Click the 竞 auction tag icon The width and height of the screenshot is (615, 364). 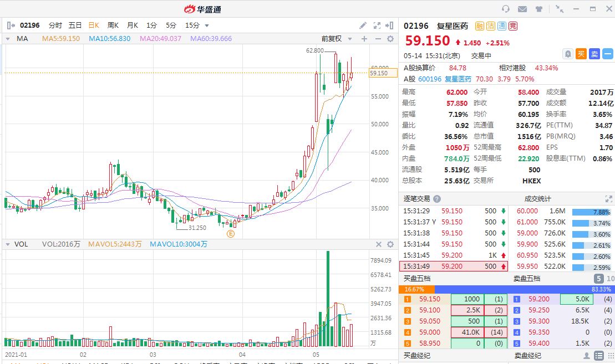coord(513,26)
